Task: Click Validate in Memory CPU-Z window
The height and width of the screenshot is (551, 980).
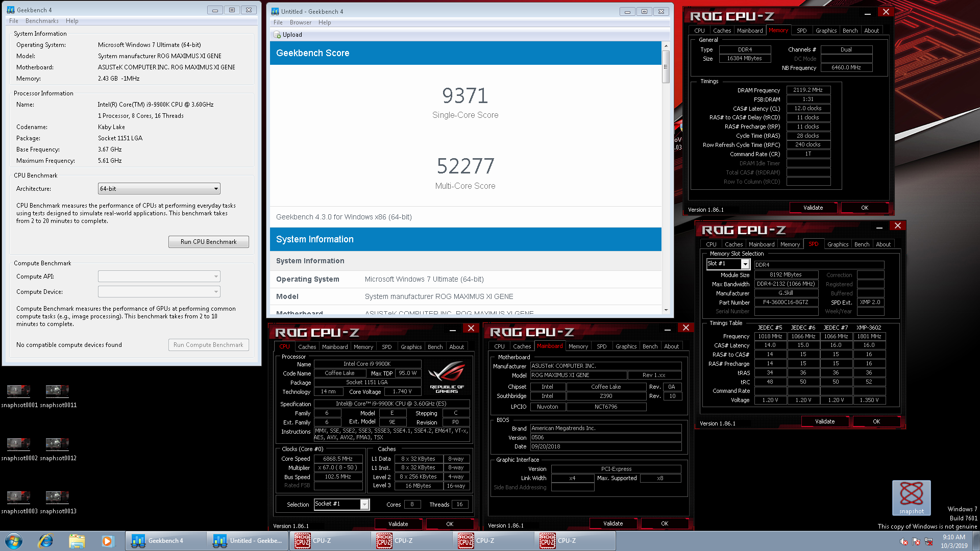Action: point(813,208)
